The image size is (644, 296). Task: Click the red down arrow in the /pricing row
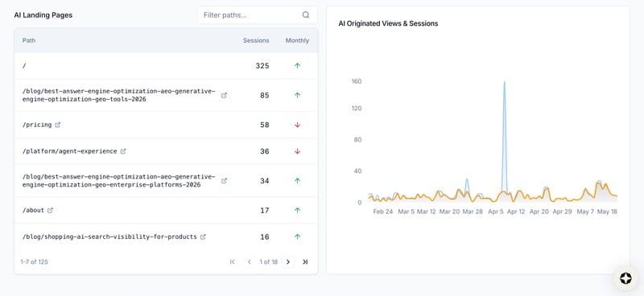pos(297,125)
